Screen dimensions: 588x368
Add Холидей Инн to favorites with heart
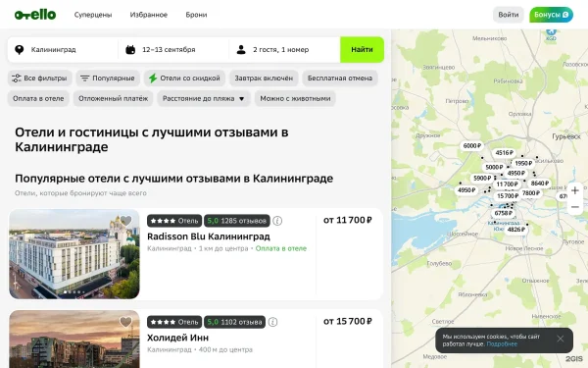[x=125, y=322]
